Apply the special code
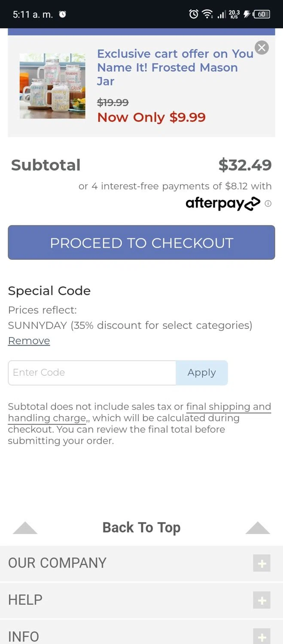This screenshot has height=644, width=283. [x=201, y=373]
